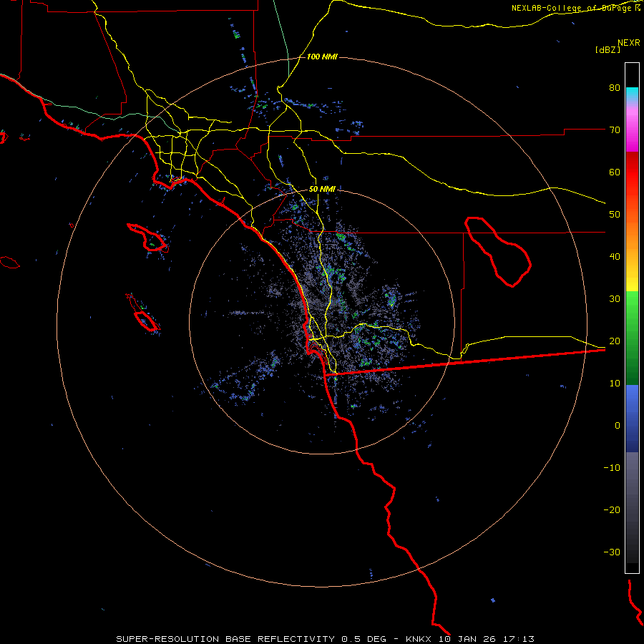Click the 50 value on the dBZ scale

tap(615, 215)
